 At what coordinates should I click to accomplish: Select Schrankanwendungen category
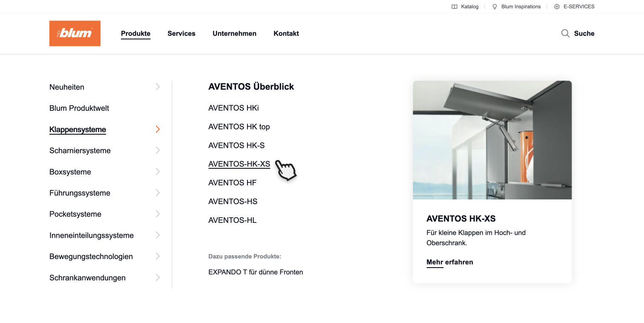[87, 278]
